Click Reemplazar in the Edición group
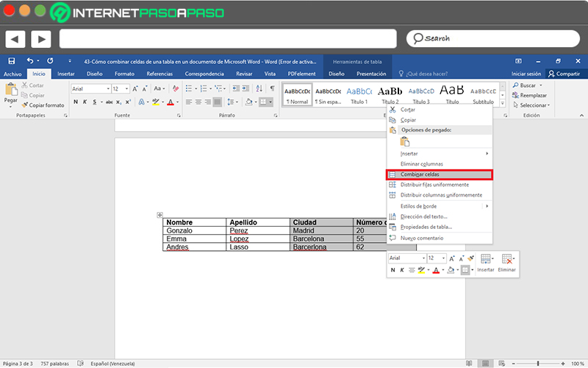Image resolution: width=588 pixels, height=368 pixels. pyautogui.click(x=529, y=96)
